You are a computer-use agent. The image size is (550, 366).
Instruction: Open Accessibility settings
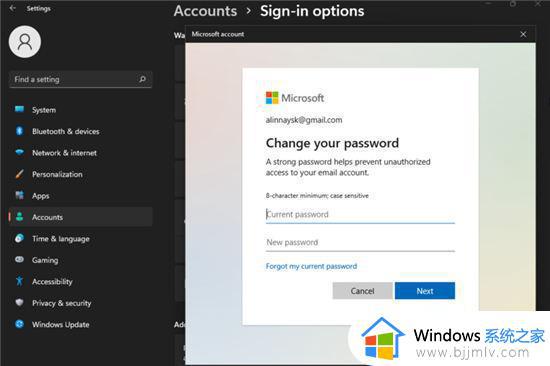(x=81, y=281)
